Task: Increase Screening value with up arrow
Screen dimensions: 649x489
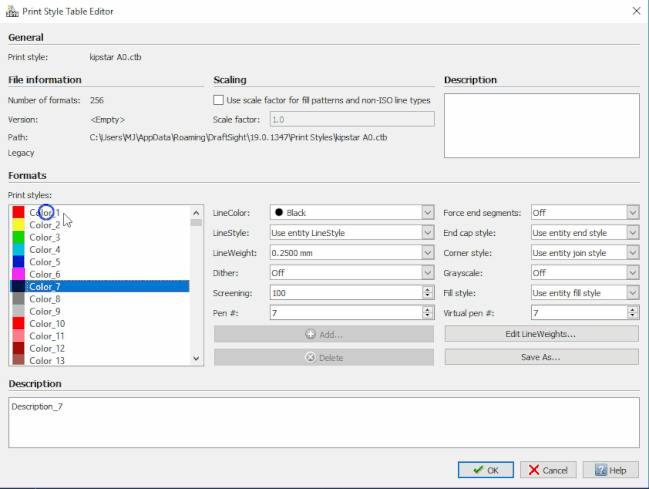Action: [x=428, y=289]
